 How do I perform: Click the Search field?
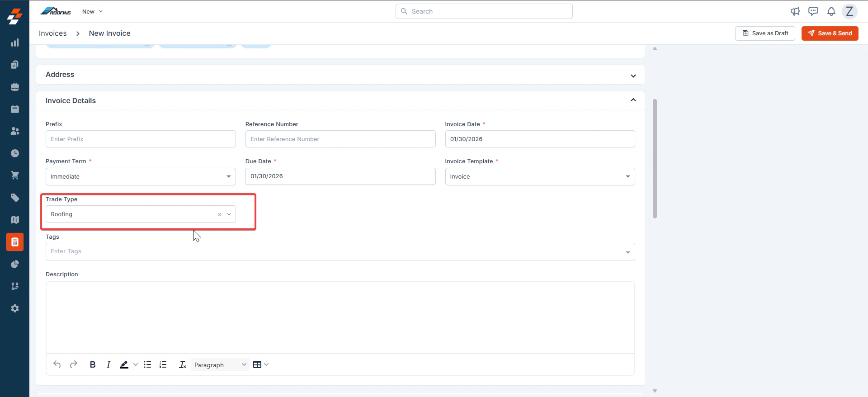coord(484,11)
